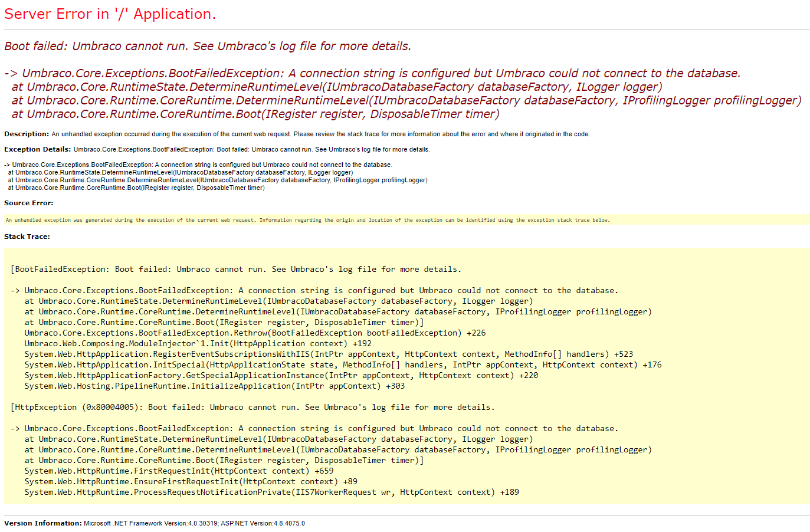
Task: Select the italic "Boot failed: Umbraco cannot run" headline
Action: pos(208,46)
